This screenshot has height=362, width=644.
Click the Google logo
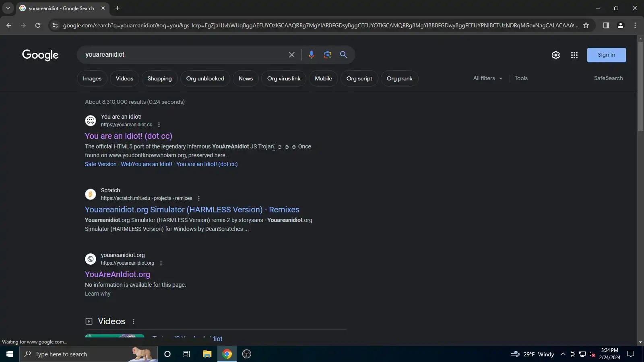pos(40,55)
